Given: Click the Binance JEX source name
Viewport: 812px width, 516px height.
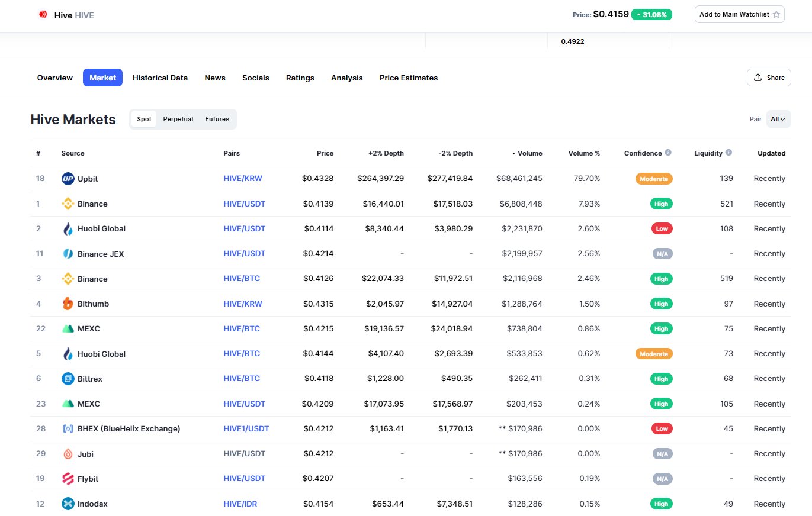Looking at the screenshot, I should [x=101, y=254].
